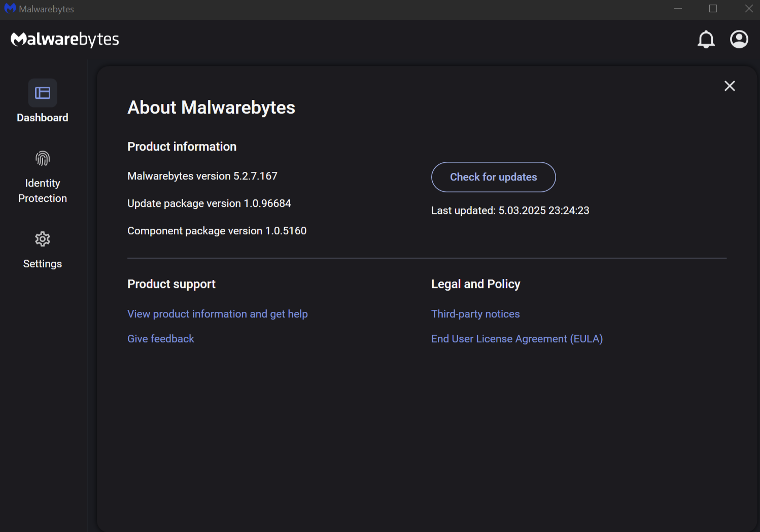Click Component package version 1.0.5160 text
Image resolution: width=760 pixels, height=532 pixels.
217,231
